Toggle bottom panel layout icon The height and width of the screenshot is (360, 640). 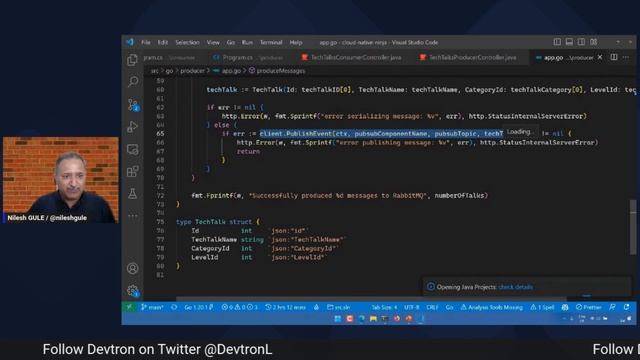click(569, 42)
